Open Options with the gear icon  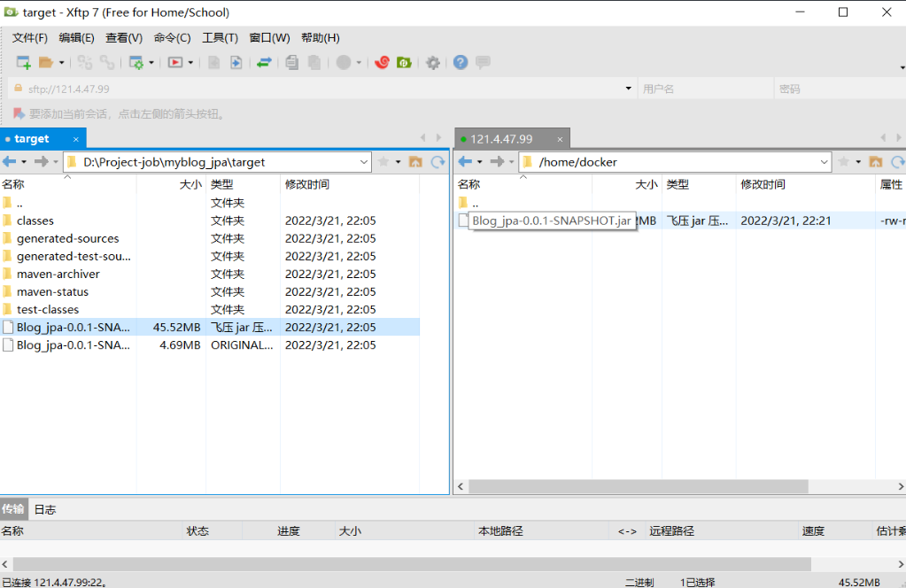433,62
